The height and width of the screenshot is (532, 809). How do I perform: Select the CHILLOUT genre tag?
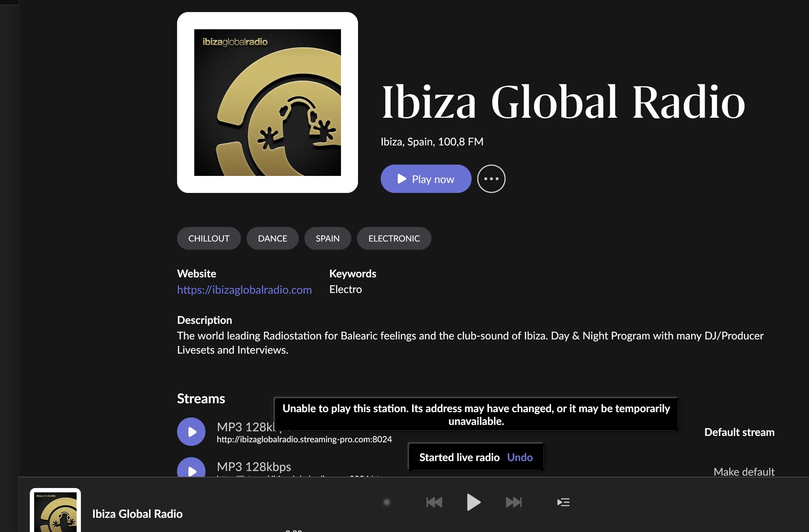pos(209,238)
